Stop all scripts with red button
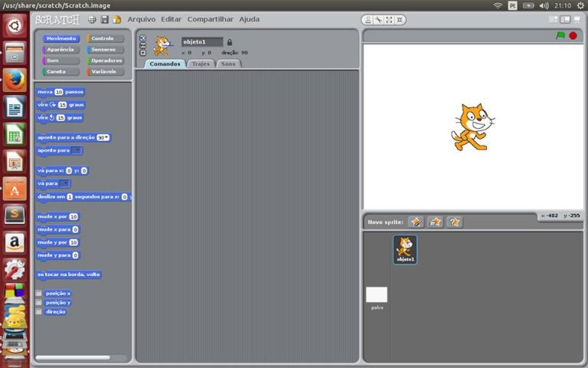The image size is (588, 368). pos(573,36)
